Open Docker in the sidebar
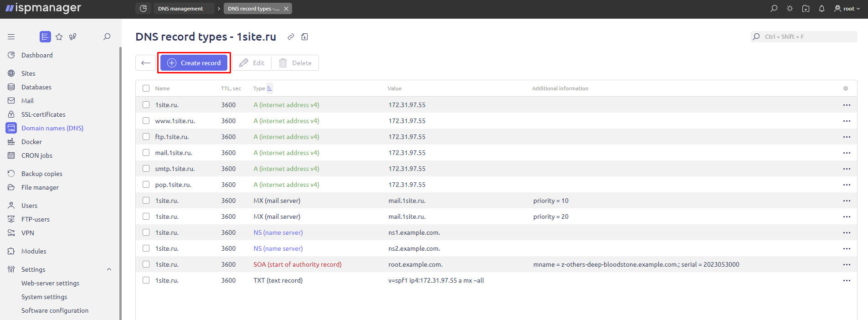The height and width of the screenshot is (320, 868). [x=31, y=142]
